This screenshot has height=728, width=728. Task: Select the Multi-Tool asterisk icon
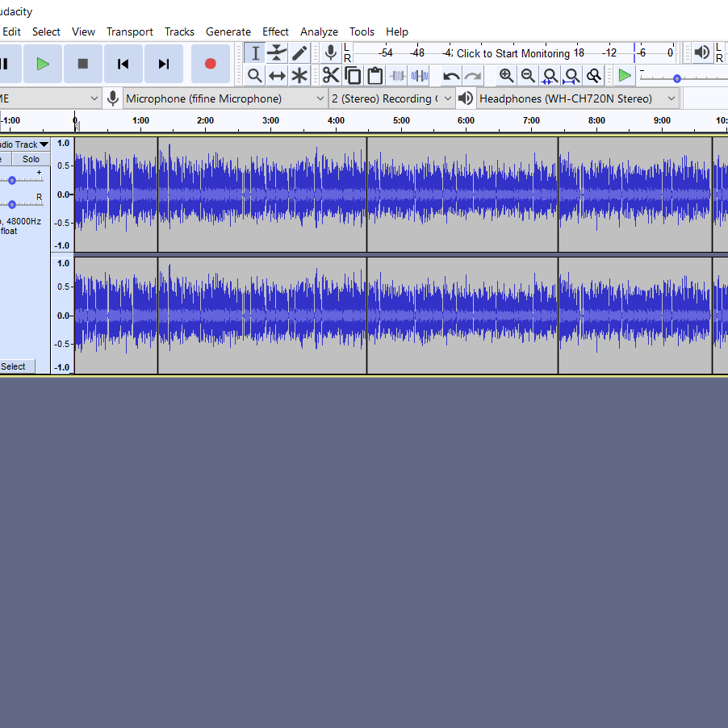pos(299,76)
